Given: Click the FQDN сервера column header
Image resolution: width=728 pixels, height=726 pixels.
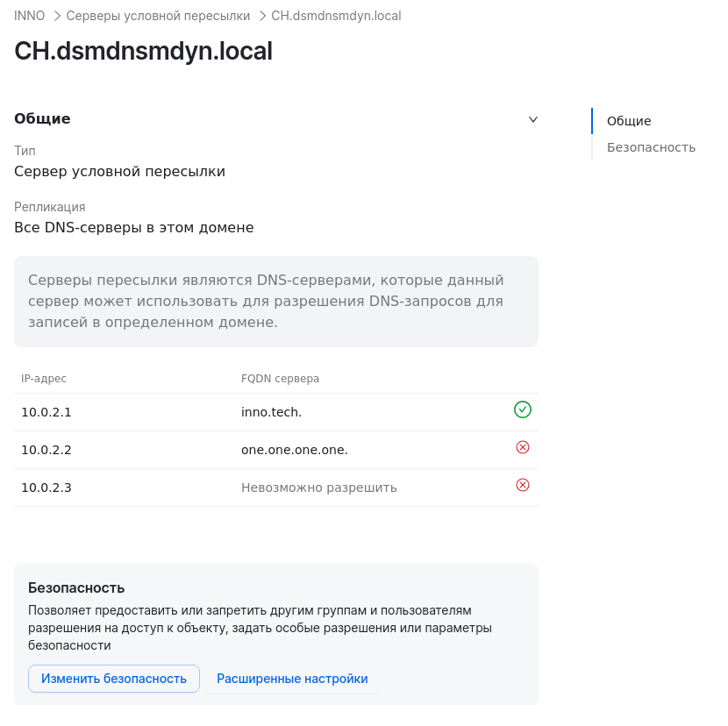Looking at the screenshot, I should 280,379.
